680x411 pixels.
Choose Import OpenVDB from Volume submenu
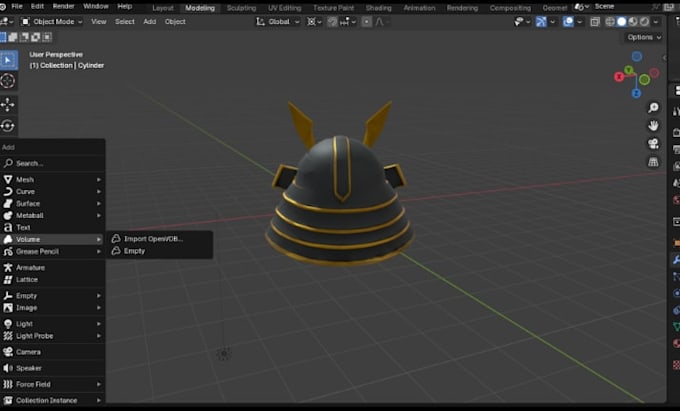pyautogui.click(x=159, y=239)
